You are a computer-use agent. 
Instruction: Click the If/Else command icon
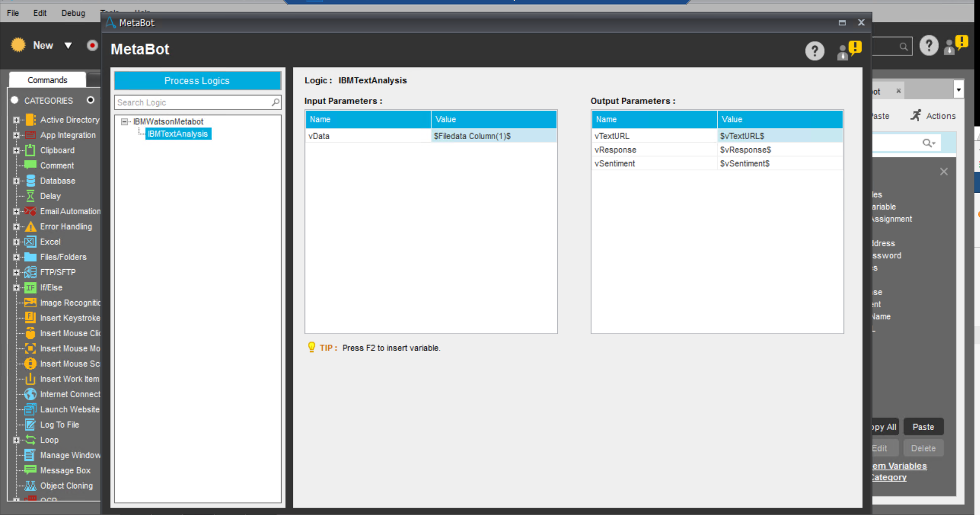(x=30, y=287)
